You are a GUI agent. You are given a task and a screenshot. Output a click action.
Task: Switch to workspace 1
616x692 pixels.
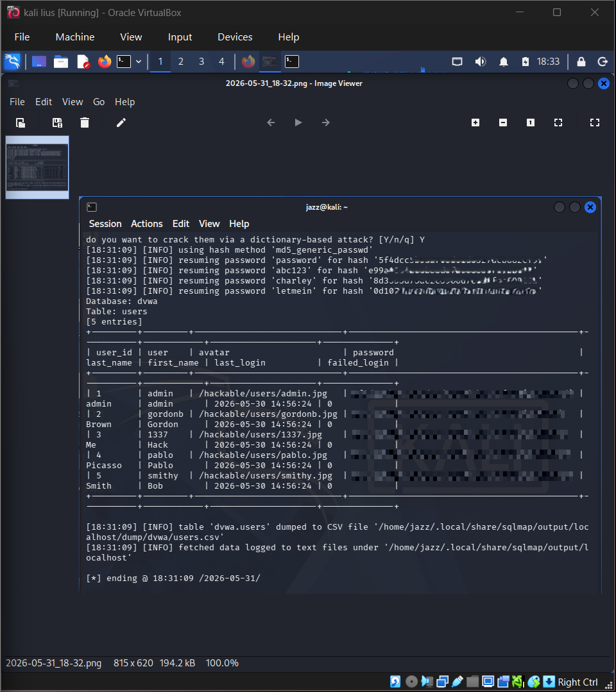pos(160,62)
